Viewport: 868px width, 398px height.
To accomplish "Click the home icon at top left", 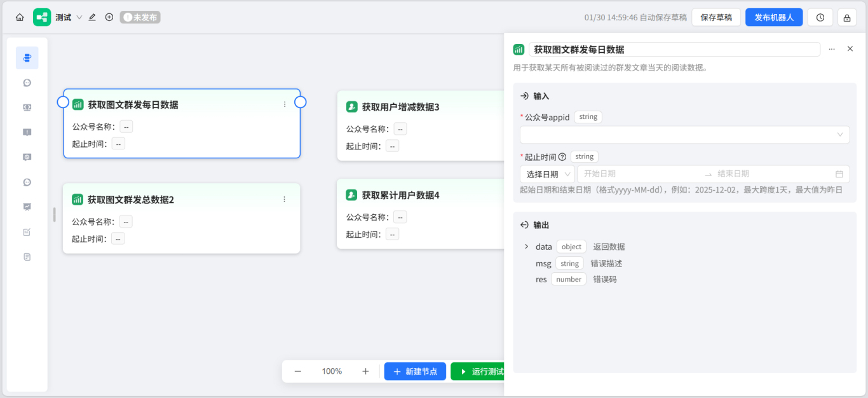I will pos(20,17).
